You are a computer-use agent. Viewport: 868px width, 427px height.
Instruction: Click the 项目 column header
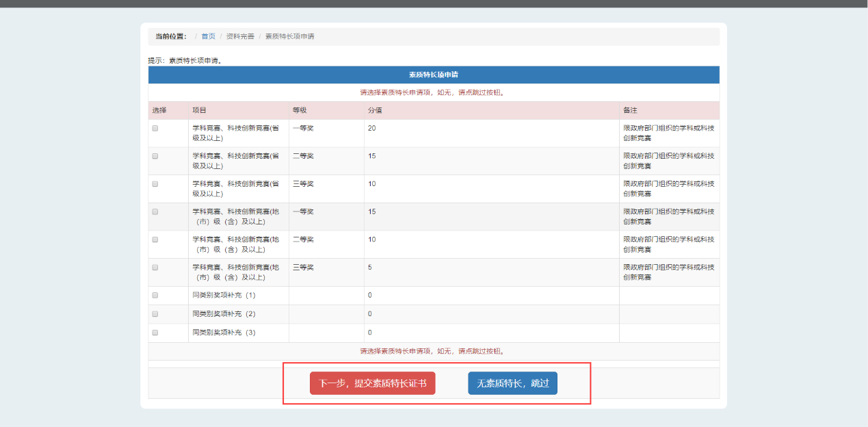point(199,110)
